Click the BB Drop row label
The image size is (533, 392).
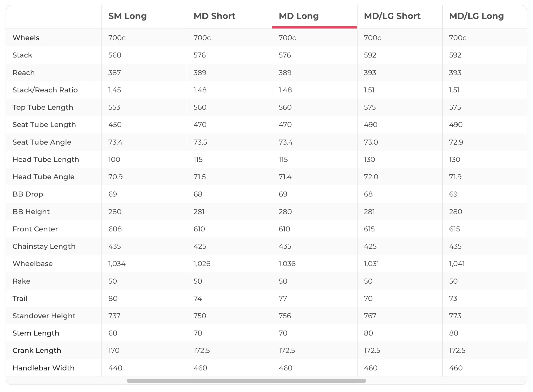28,194
